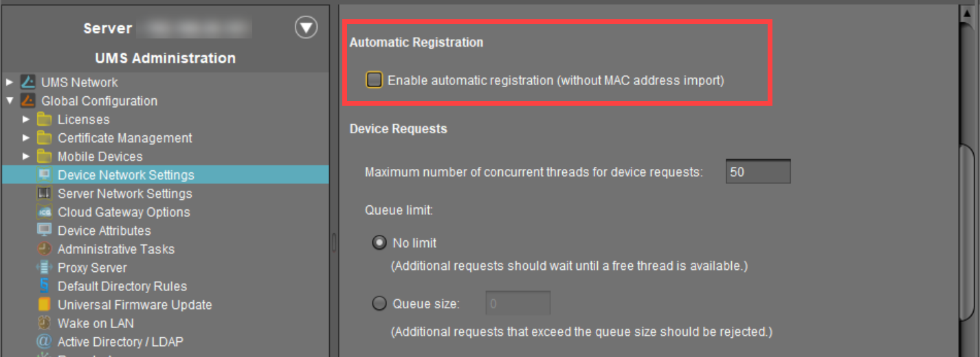Open Device Attributes settings
This screenshot has height=357, width=980.
104,231
